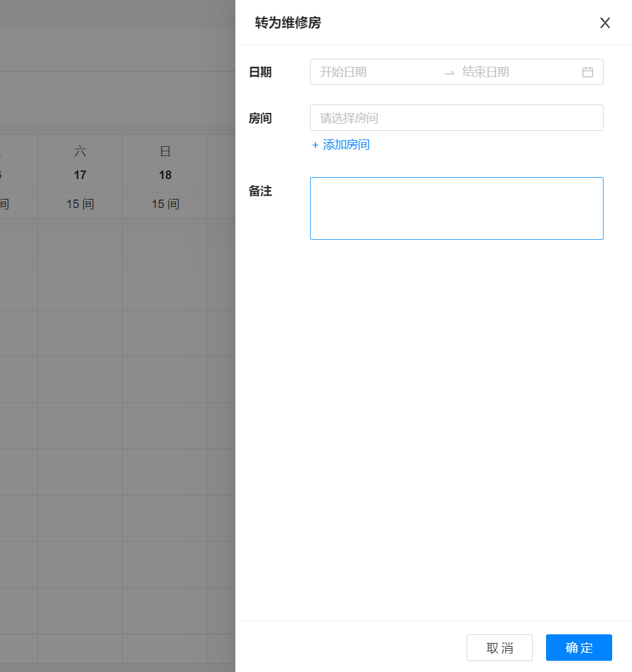Click the calendar icon in date field
Viewport: 632px width, 672px height.
point(587,72)
